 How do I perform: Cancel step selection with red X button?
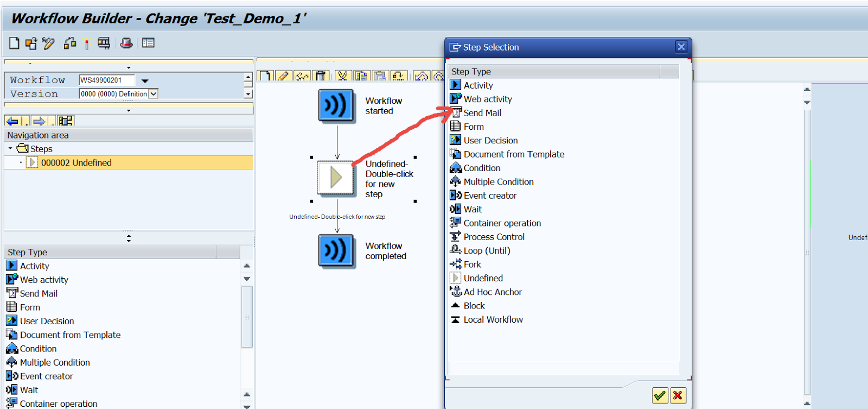[678, 395]
